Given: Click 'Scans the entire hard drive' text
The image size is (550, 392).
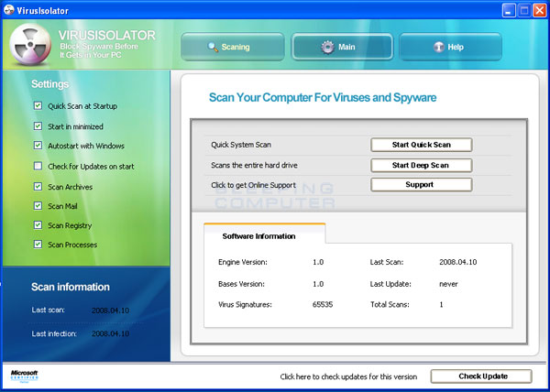Looking at the screenshot, I should click(x=254, y=166).
